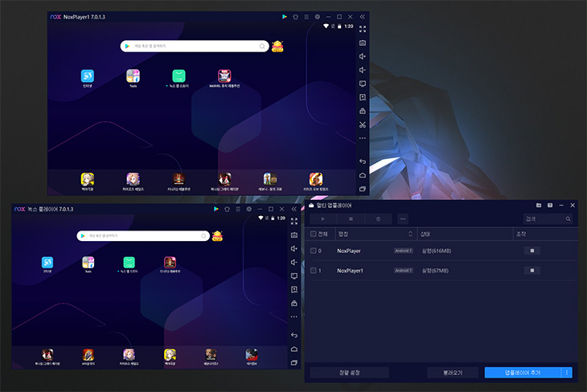This screenshot has height=392, width=587.
Task: Check the NoxPlayer row 0 checkbox
Action: (314, 251)
